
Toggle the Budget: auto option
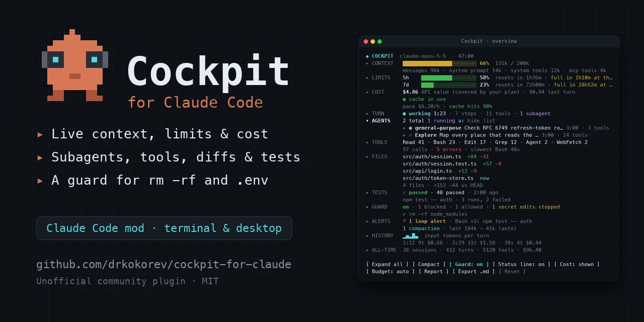[391, 271]
